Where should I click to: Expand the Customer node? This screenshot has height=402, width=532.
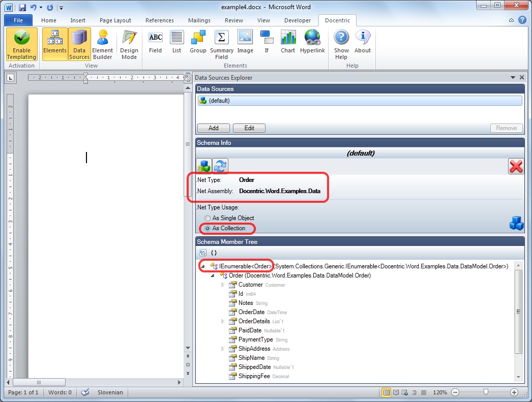223,285
